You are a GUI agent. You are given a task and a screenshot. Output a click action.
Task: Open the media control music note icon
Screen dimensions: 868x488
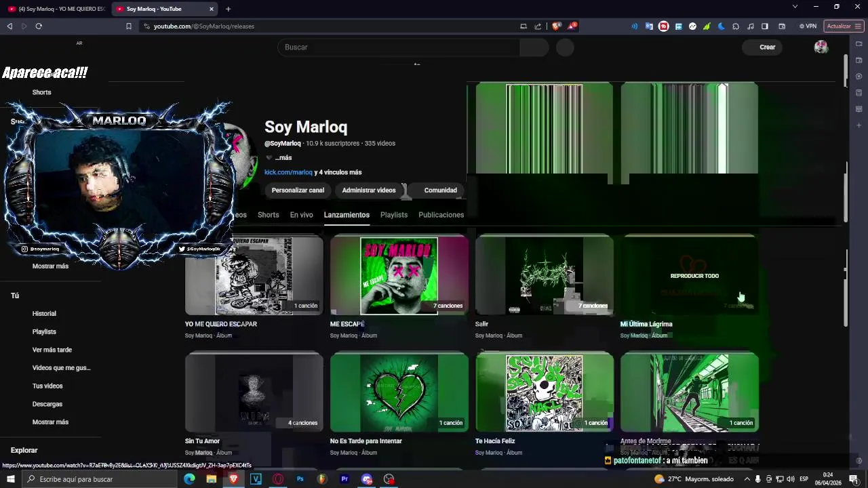point(750,26)
